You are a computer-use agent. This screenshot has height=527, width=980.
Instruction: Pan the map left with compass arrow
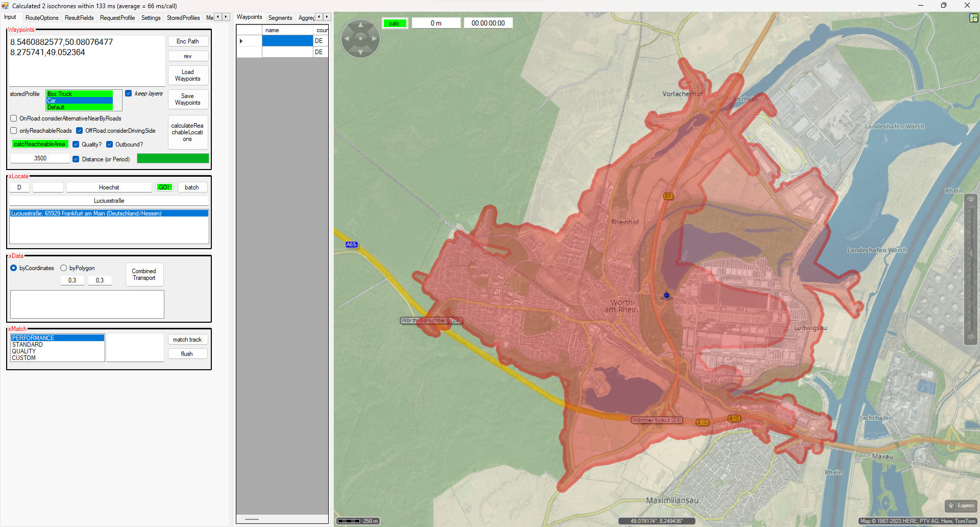click(x=347, y=38)
